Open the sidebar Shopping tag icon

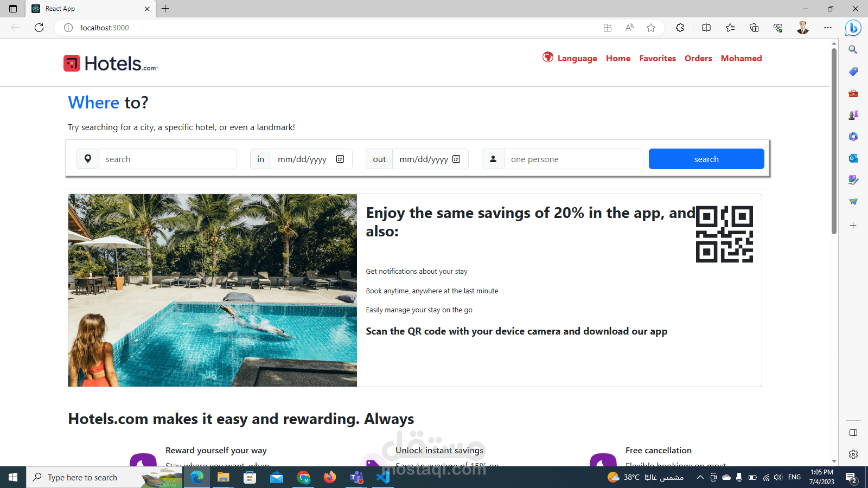click(853, 72)
